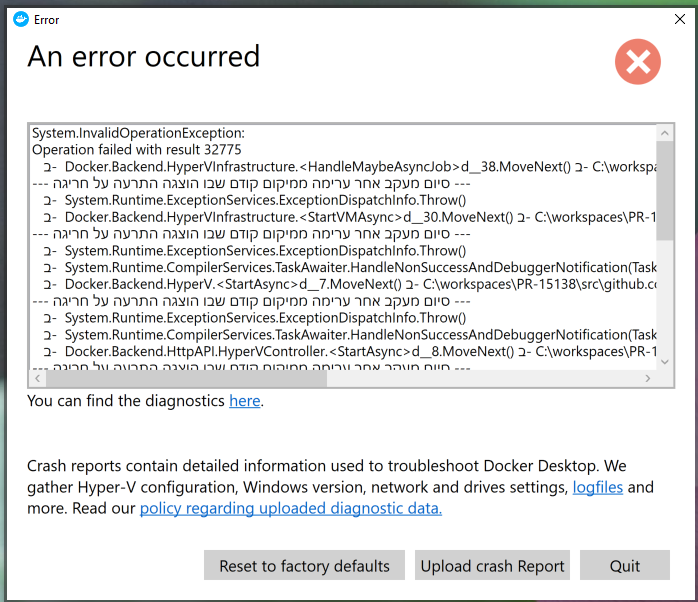Click the horizontal scrollbar right arrow
The width and height of the screenshot is (698, 602).
click(648, 378)
